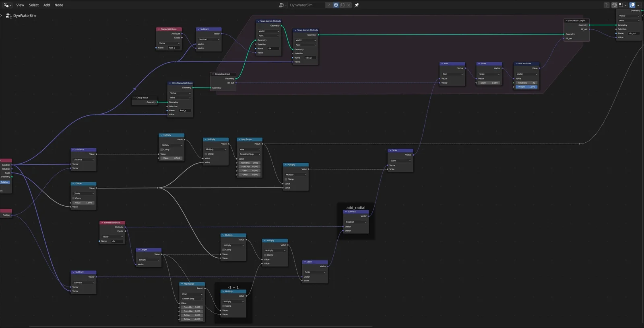644x328 pixels.
Task: Click the Iterations field on Blur Attribute
Action: click(526, 83)
